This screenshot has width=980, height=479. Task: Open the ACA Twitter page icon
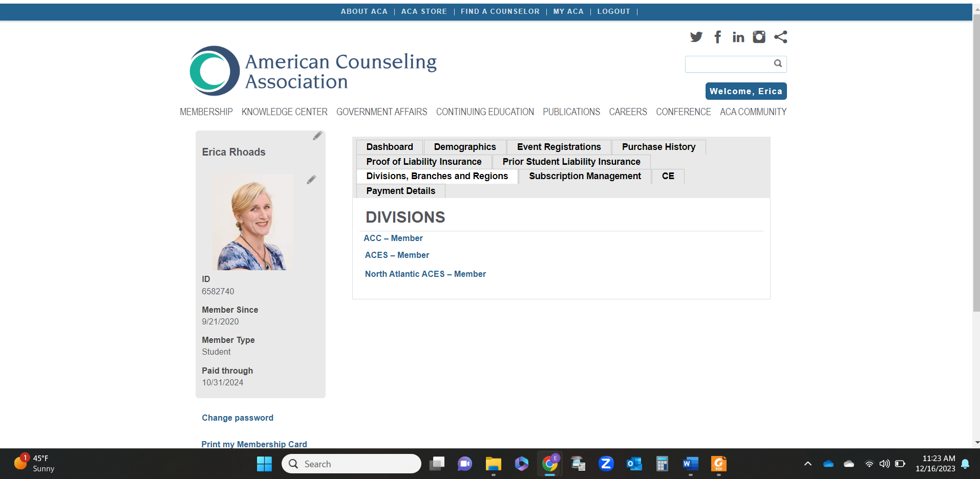696,37
